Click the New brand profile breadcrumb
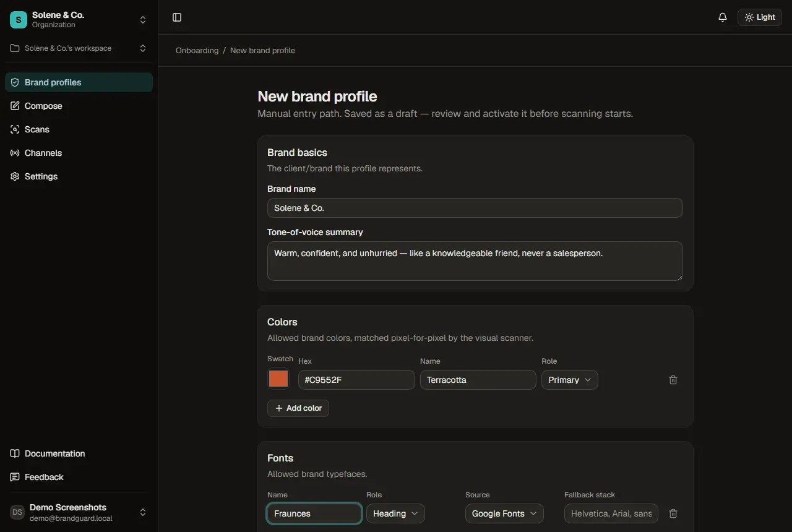The image size is (792, 532). [x=262, y=50]
